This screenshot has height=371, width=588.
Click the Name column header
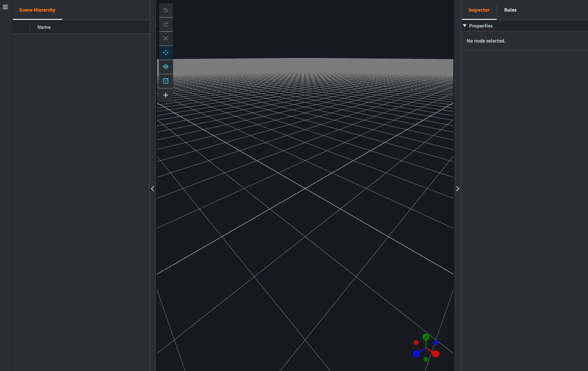(x=44, y=27)
